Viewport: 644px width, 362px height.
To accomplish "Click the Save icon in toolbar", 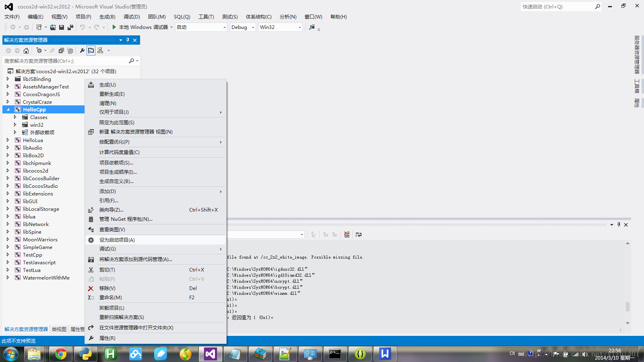I will [62, 27].
